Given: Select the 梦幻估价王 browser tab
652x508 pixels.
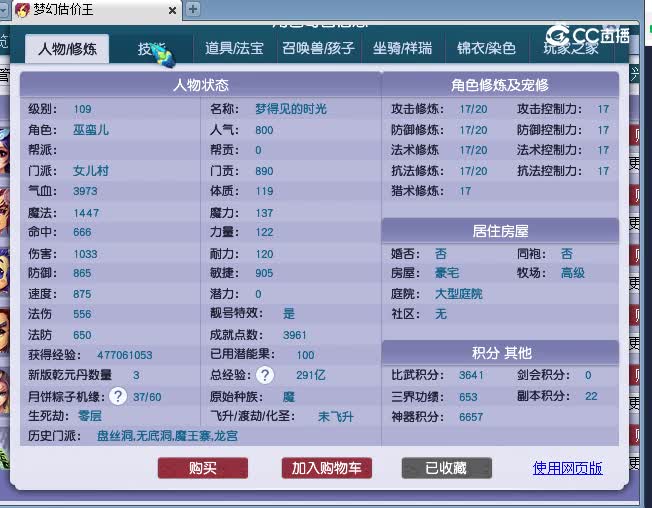Looking at the screenshot, I should [x=96, y=10].
